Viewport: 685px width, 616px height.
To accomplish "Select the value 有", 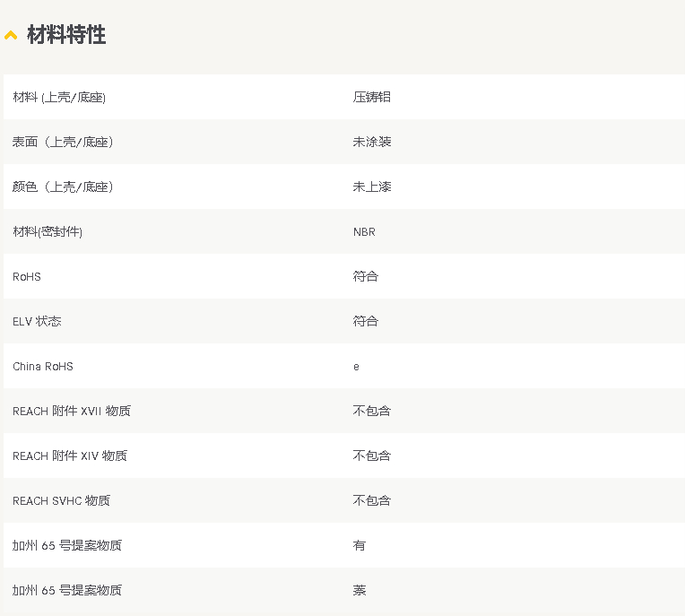I will pyautogui.click(x=360, y=546).
